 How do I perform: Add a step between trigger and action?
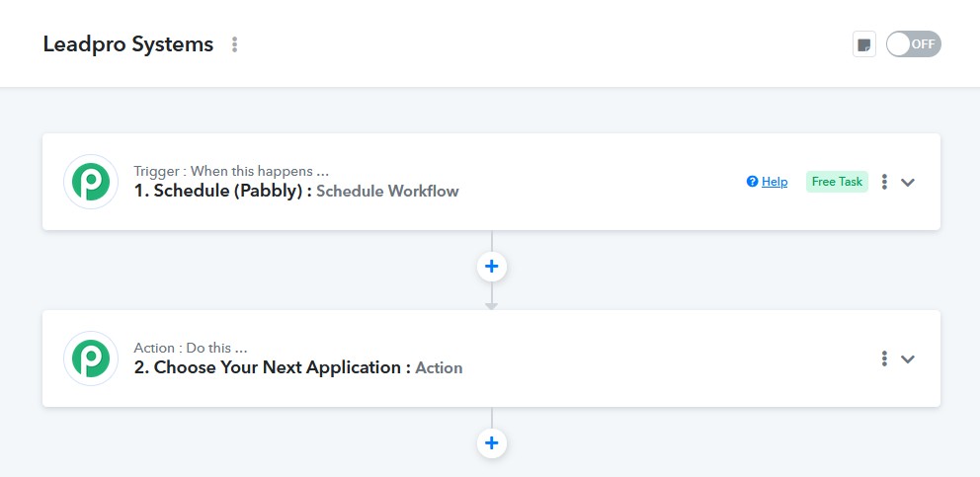coord(491,267)
